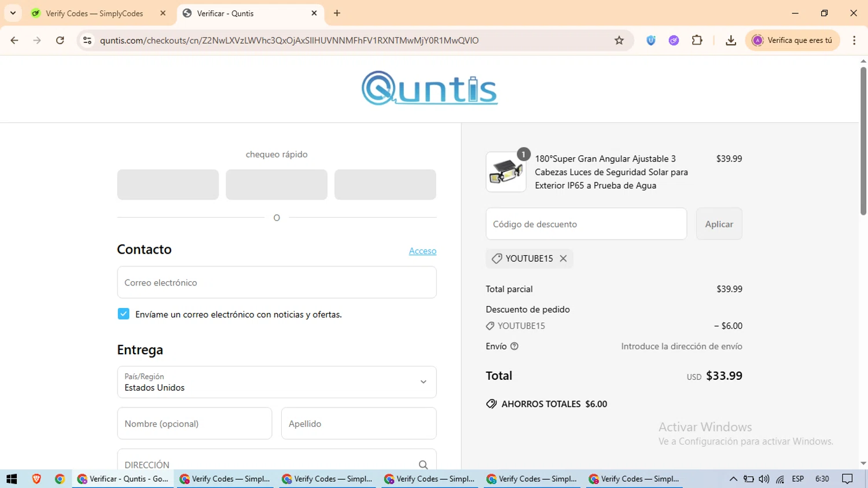This screenshot has height=488, width=868.
Task: Open the Windows Start menu
Action: 12,479
